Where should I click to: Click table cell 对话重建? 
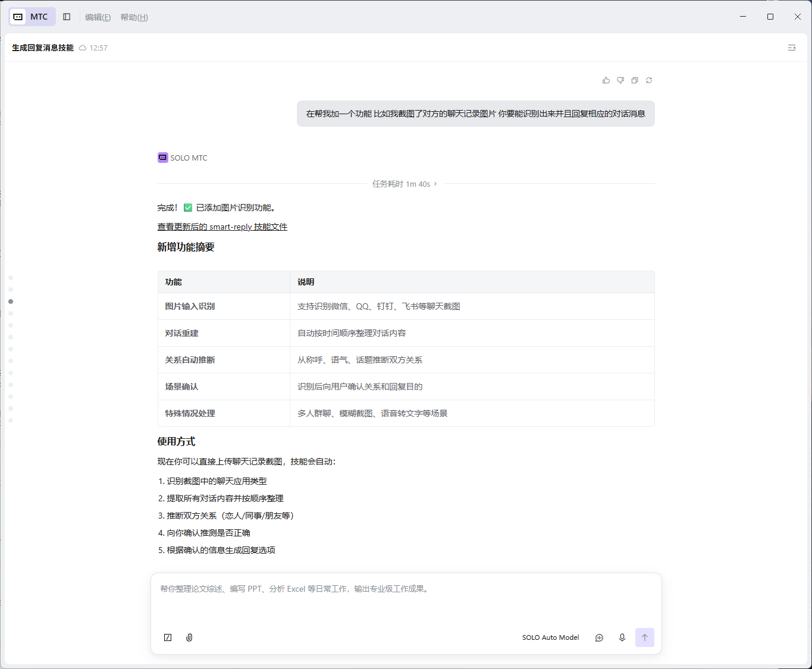point(224,333)
